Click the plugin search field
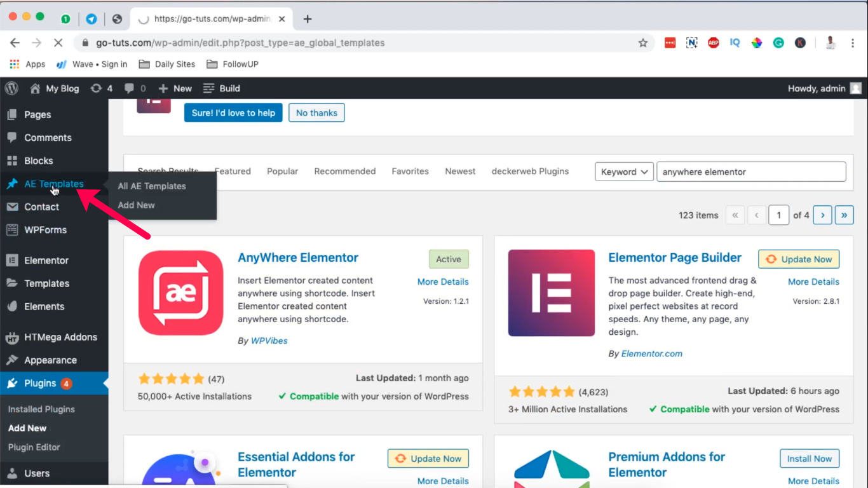 [751, 172]
